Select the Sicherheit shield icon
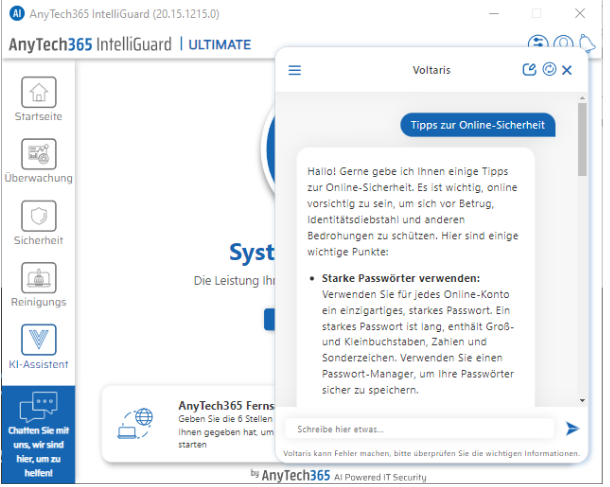Image resolution: width=610 pixels, height=487 pixels. tap(38, 216)
